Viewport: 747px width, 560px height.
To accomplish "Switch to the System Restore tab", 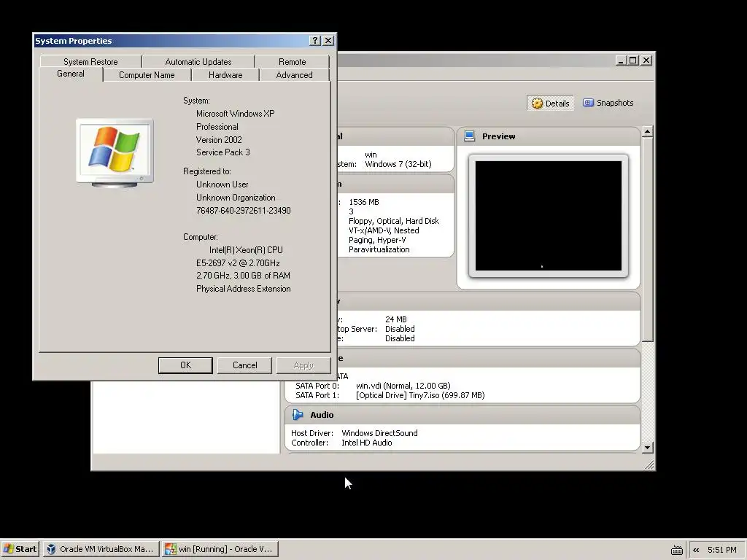I will [x=90, y=62].
